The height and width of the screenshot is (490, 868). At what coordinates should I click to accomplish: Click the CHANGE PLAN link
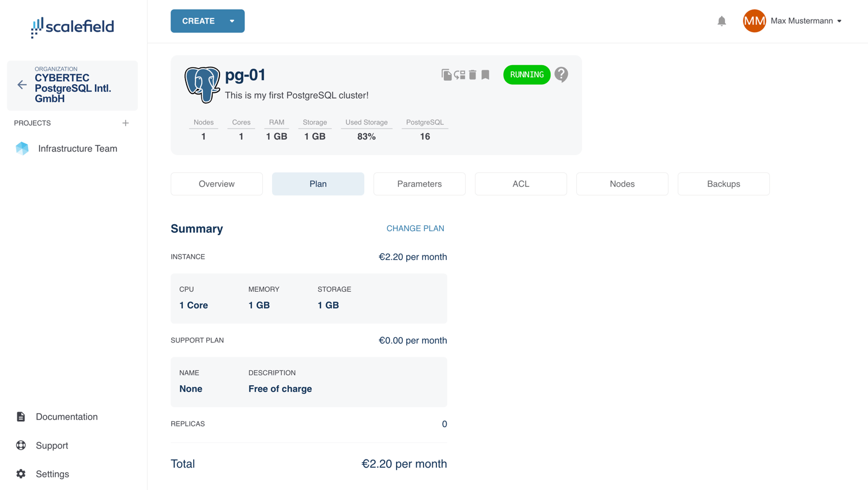coord(415,228)
